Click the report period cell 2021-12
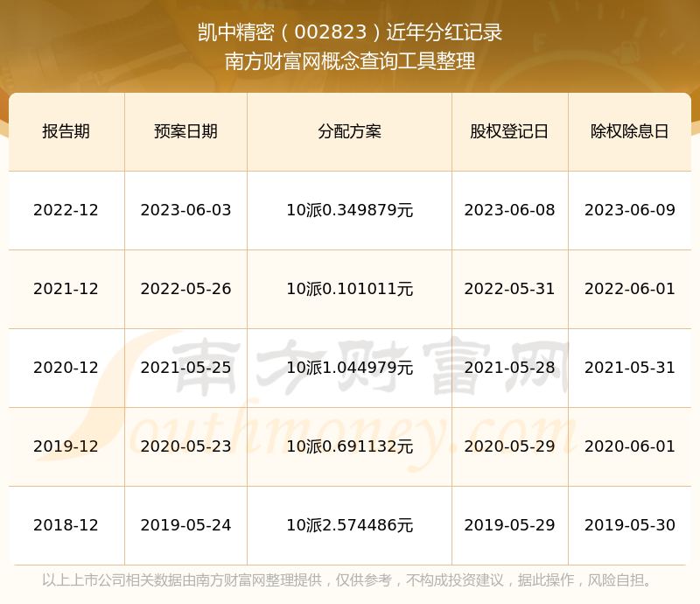Image resolution: width=700 pixels, height=604 pixels. click(66, 289)
